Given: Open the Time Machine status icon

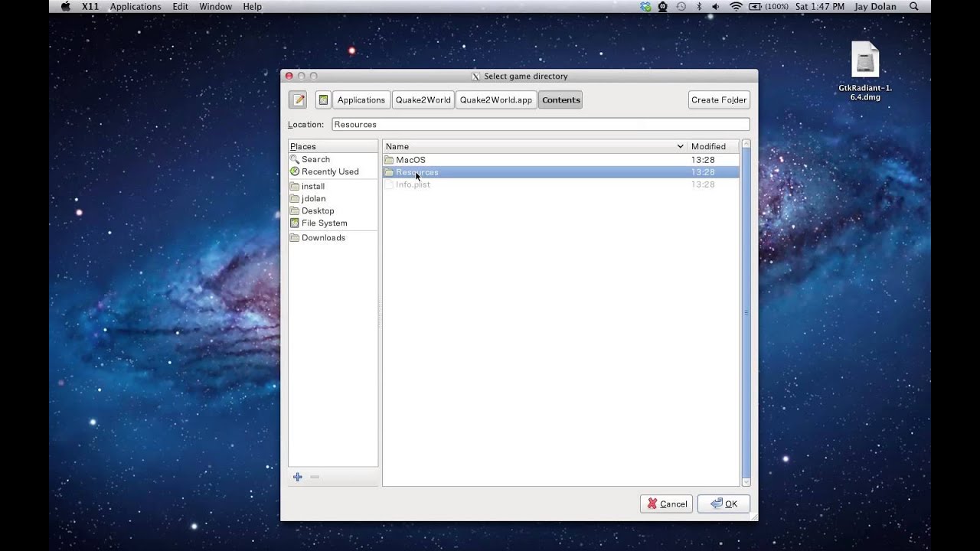Looking at the screenshot, I should point(681,7).
